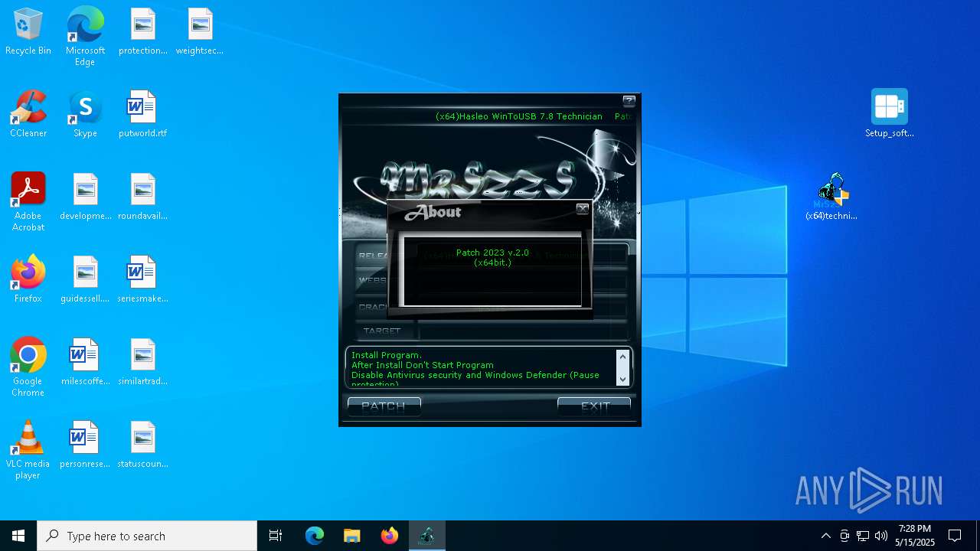Click 'After Install Don't Start Program' line
The height and width of the screenshot is (551, 980).
click(423, 365)
